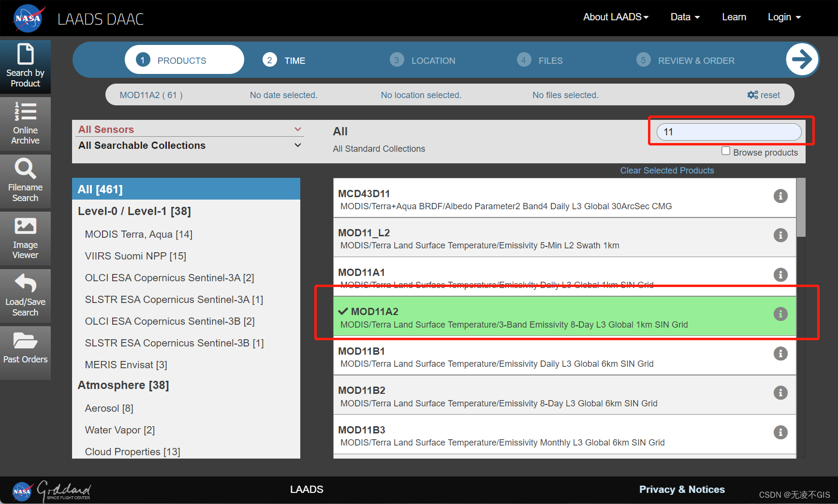Open Filename Search from sidebar
The width and height of the screenshot is (838, 504).
25,181
